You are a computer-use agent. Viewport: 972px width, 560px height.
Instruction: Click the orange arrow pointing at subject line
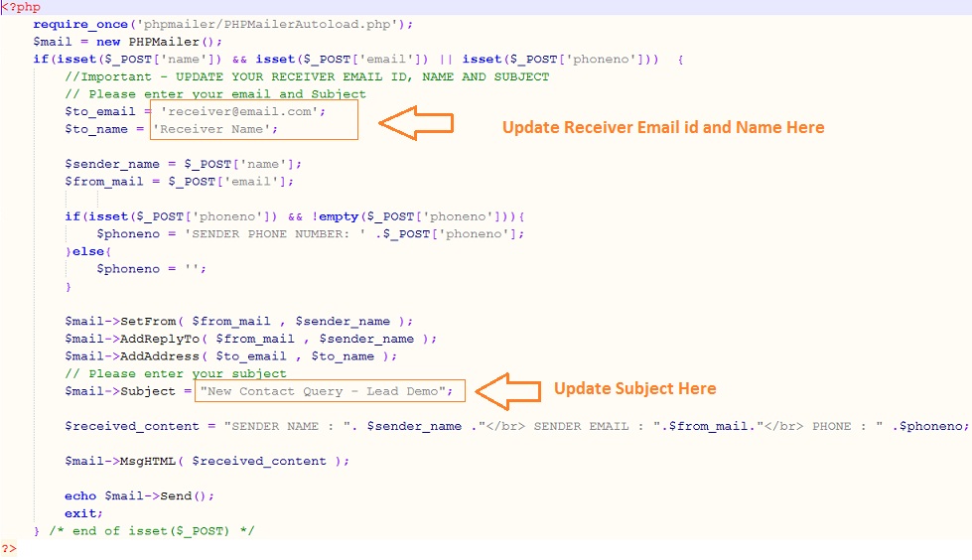[x=507, y=389]
